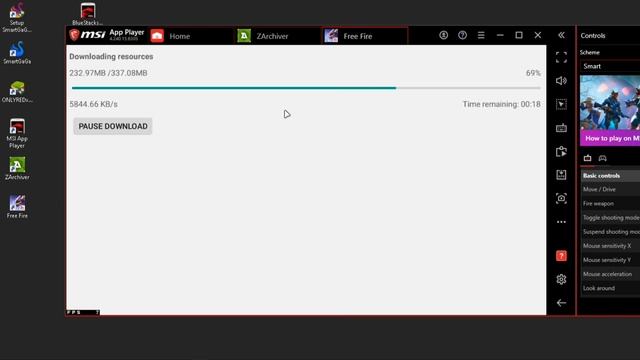
Task: Click the ZArchiver desktop shortcut
Action: 17,168
